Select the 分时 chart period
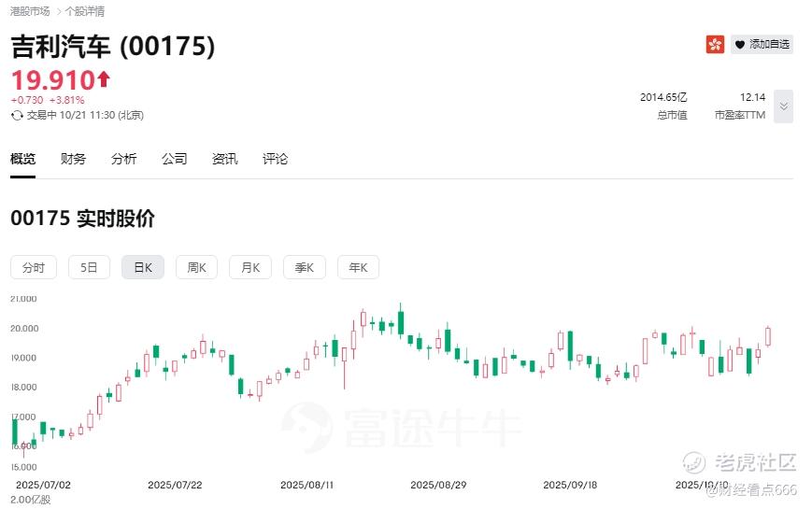Image resolution: width=812 pixels, height=509 pixels. 34,267
